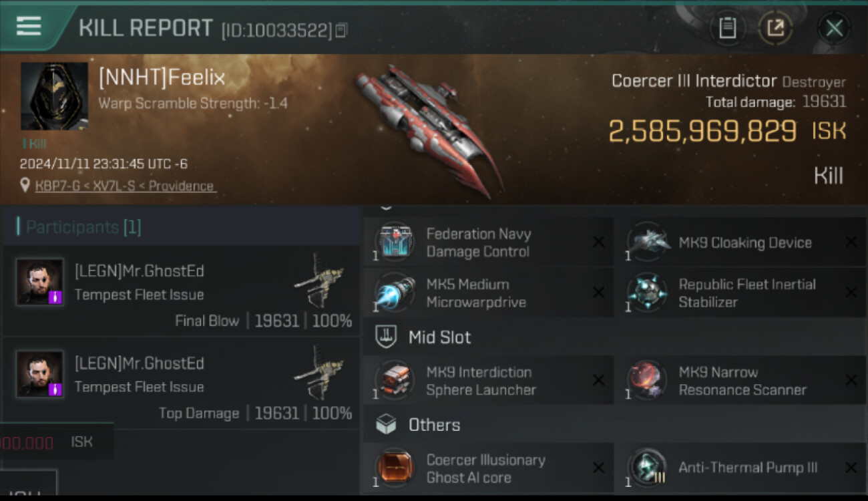The height and width of the screenshot is (501, 868).
Task: Tap the clipboard icon in header
Action: (x=727, y=28)
